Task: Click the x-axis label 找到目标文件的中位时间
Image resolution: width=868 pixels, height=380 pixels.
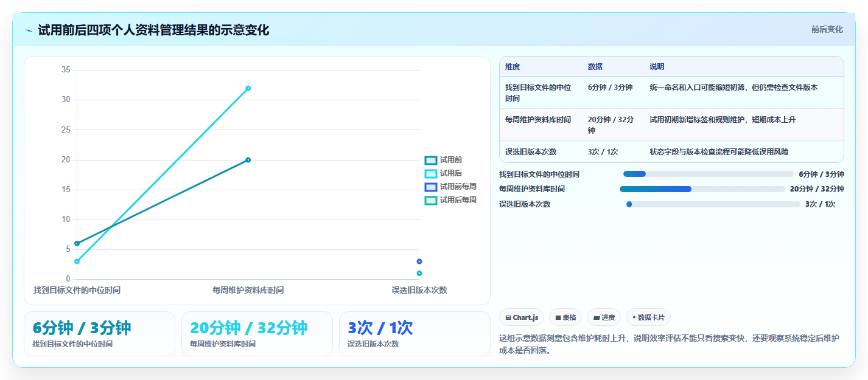Action: tap(77, 290)
